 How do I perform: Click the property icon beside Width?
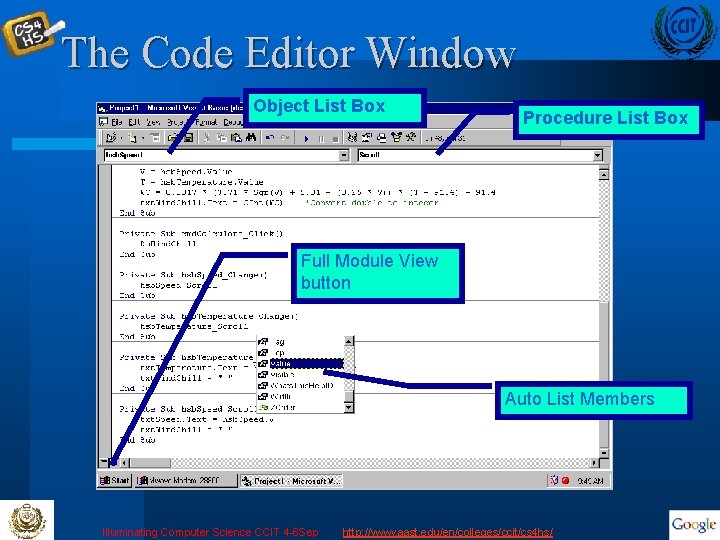pyautogui.click(x=263, y=396)
